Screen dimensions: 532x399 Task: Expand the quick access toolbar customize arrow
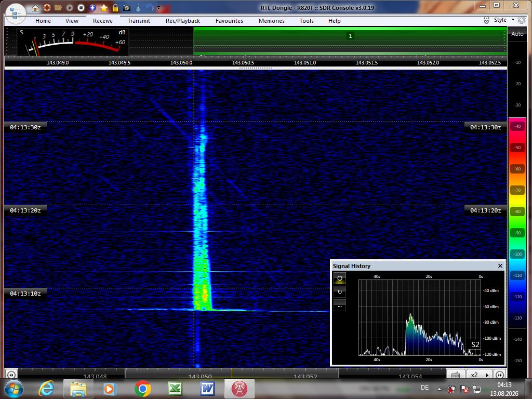click(158, 8)
